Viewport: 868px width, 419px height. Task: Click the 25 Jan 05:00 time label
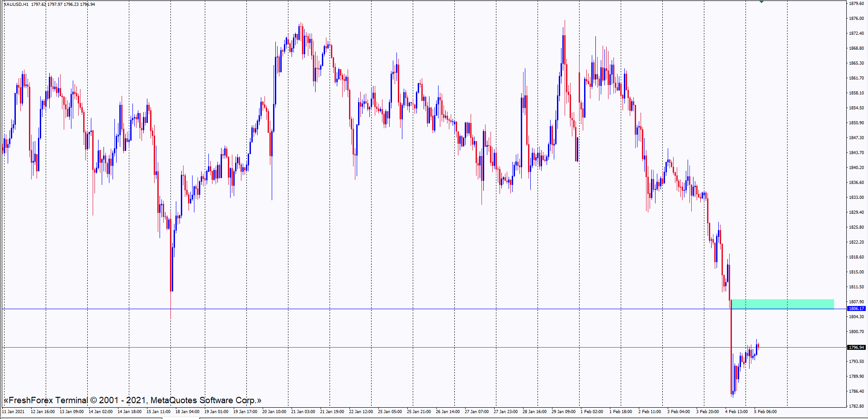click(x=390, y=412)
